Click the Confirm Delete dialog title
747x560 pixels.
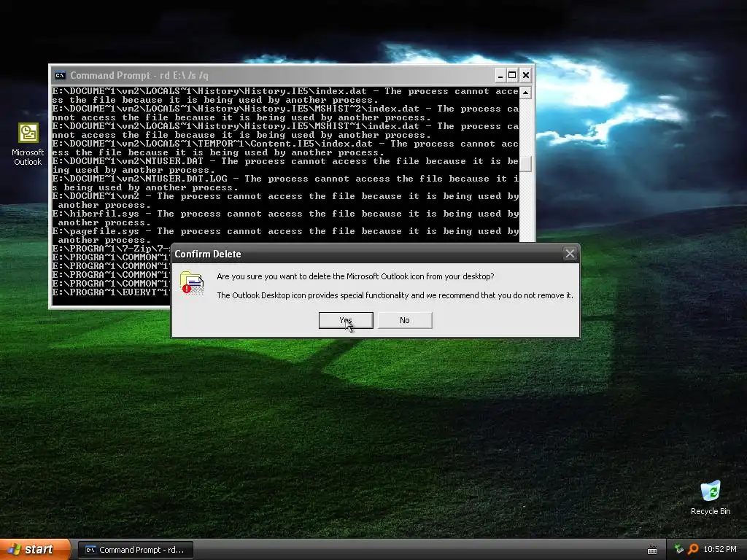coord(208,254)
